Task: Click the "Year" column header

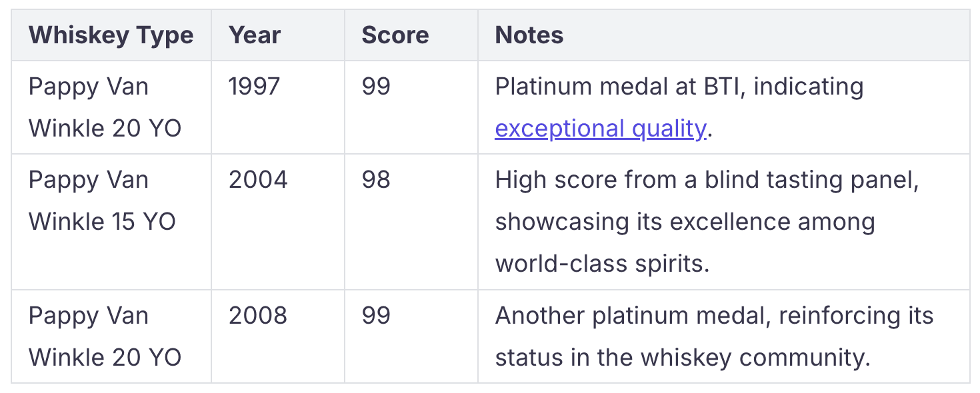Action: coord(255,35)
